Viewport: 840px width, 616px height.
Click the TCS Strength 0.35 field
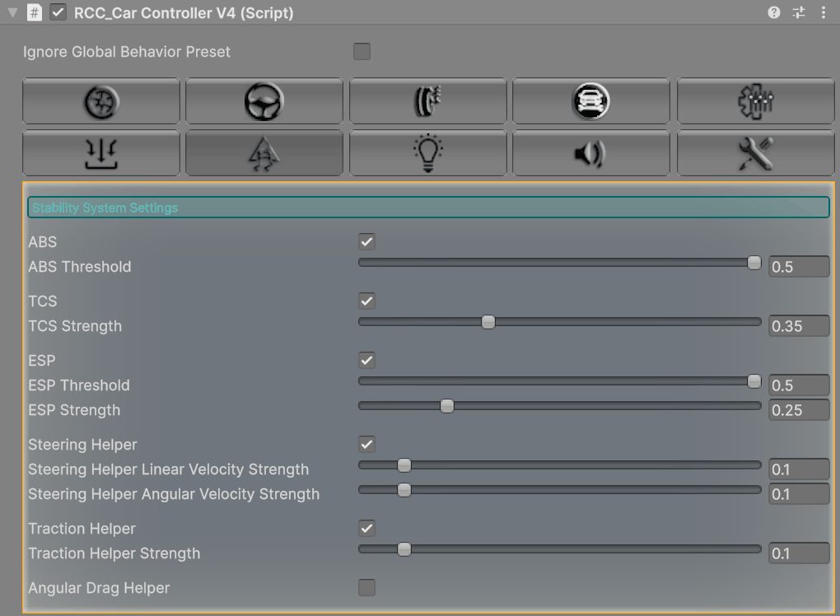799,325
